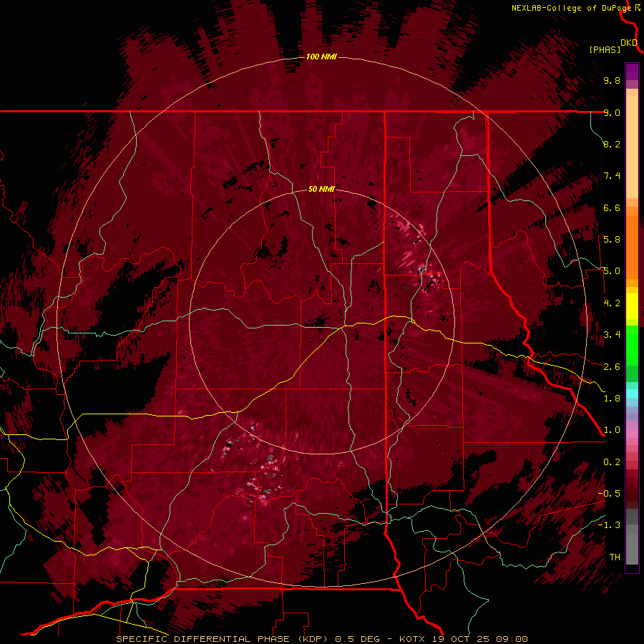Pick the purple segment atop the color bar

632,72
